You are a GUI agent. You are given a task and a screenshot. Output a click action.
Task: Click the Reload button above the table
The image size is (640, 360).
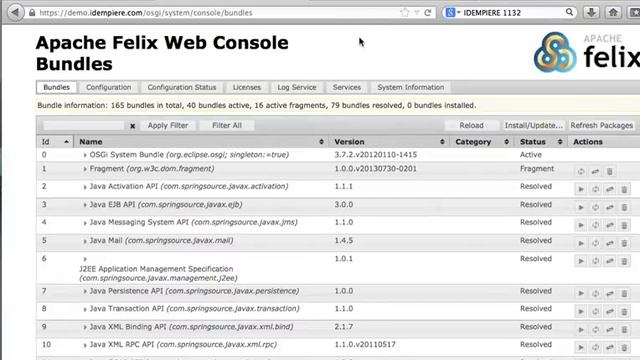[471, 125]
